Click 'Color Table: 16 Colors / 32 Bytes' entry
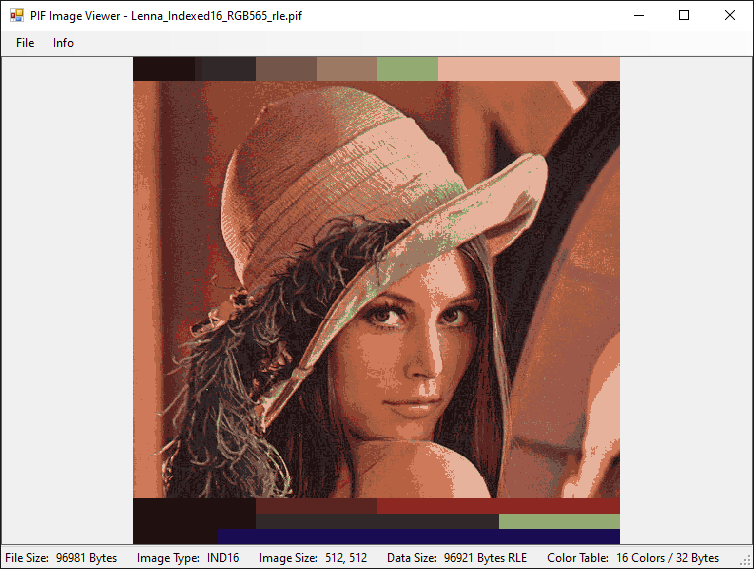Image resolution: width=754 pixels, height=569 pixels. (x=633, y=558)
